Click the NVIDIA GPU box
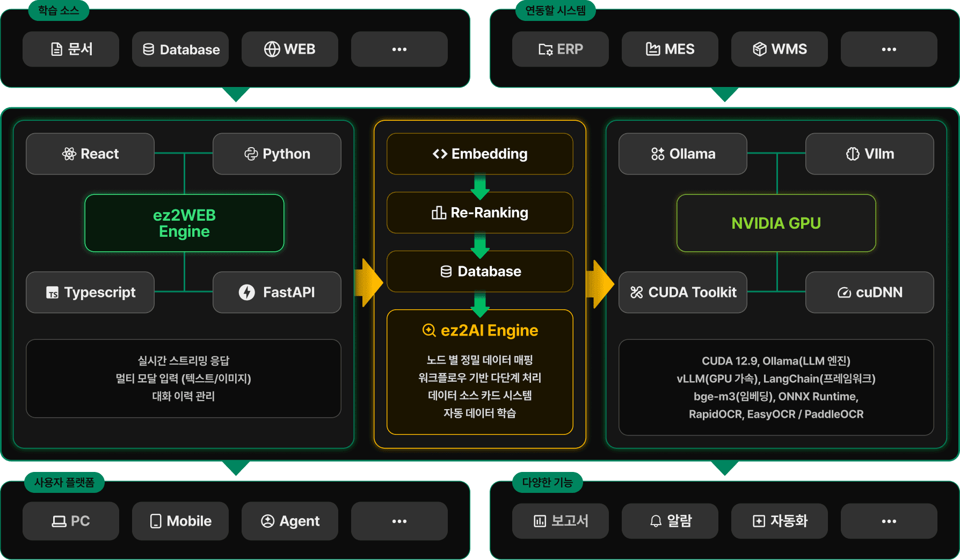This screenshot has height=560, width=960. coord(776,223)
